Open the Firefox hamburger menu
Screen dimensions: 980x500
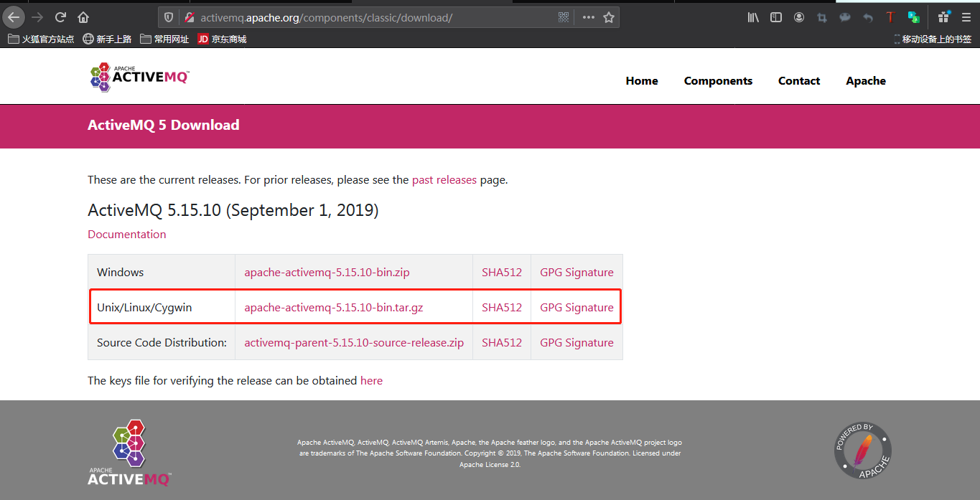click(966, 17)
